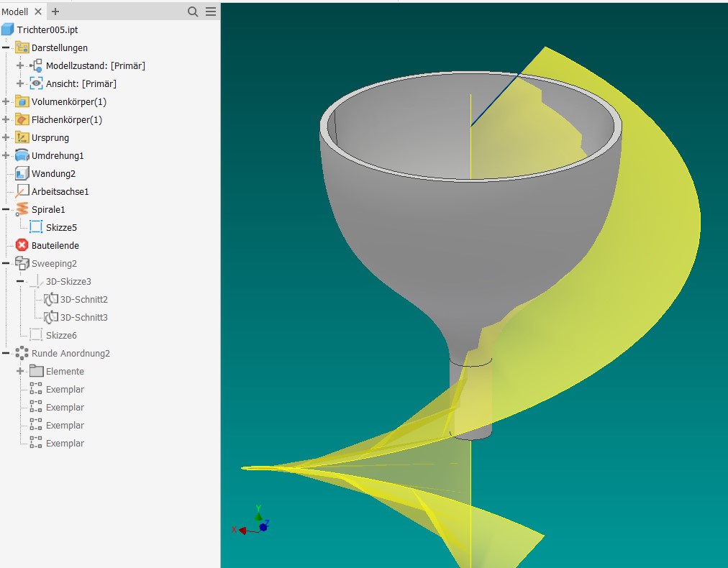Collapse the 3D-Skizze3 node
Image resolution: width=728 pixels, height=568 pixels.
click(x=20, y=281)
